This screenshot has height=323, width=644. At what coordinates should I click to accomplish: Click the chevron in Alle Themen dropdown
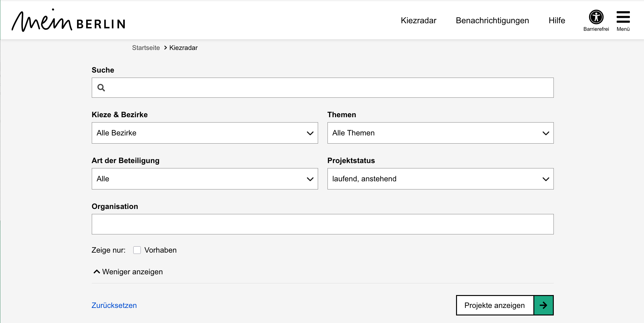point(546,133)
